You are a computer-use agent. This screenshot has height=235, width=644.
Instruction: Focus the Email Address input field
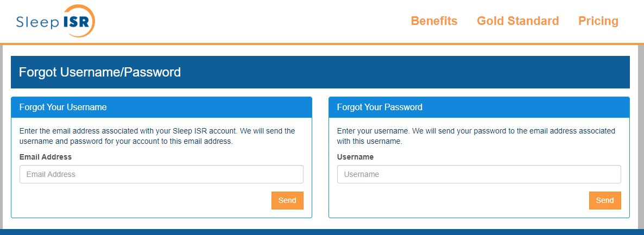161,174
